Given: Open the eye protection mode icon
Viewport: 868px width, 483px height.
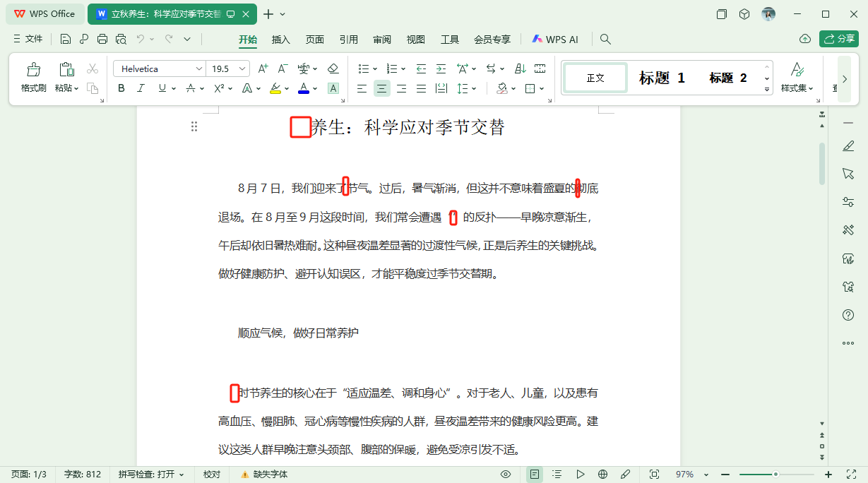Looking at the screenshot, I should pyautogui.click(x=506, y=474).
